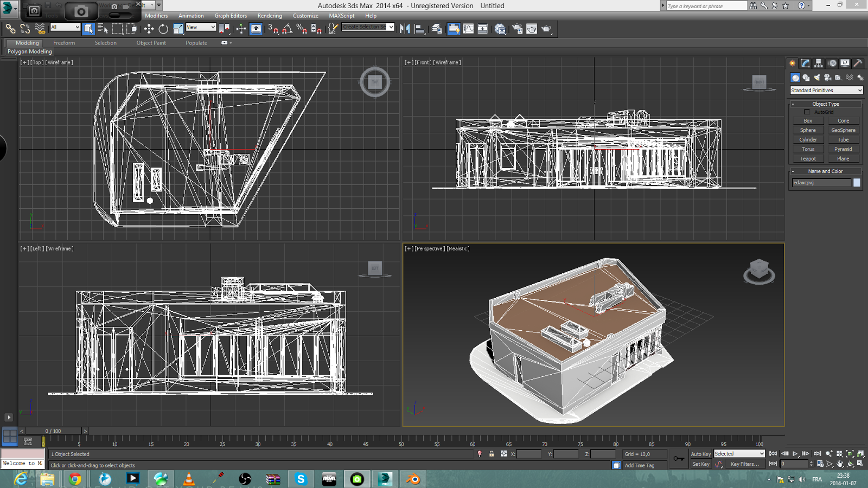Activate Select and Scale tool
Viewport: 868px width, 488px height.
[x=178, y=29]
